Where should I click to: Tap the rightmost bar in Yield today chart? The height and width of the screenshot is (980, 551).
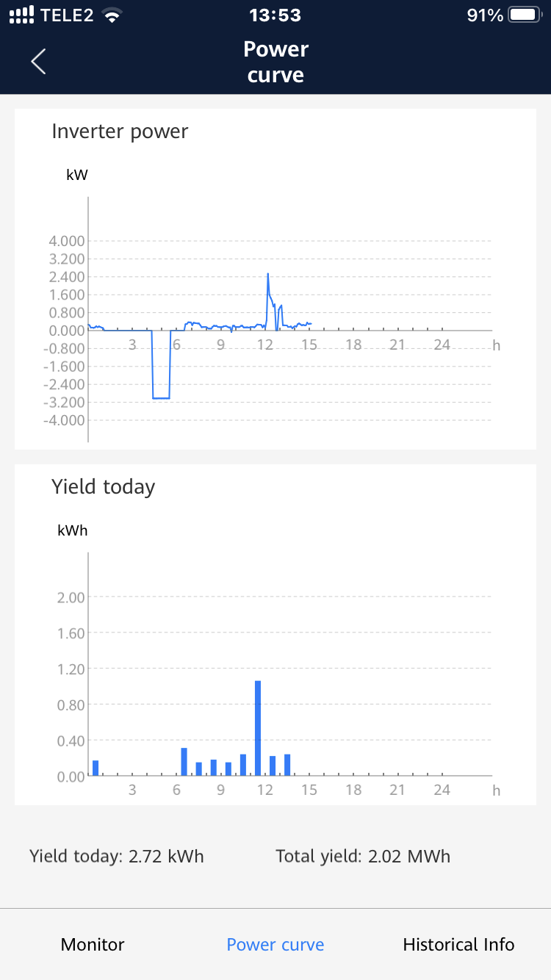click(x=287, y=765)
